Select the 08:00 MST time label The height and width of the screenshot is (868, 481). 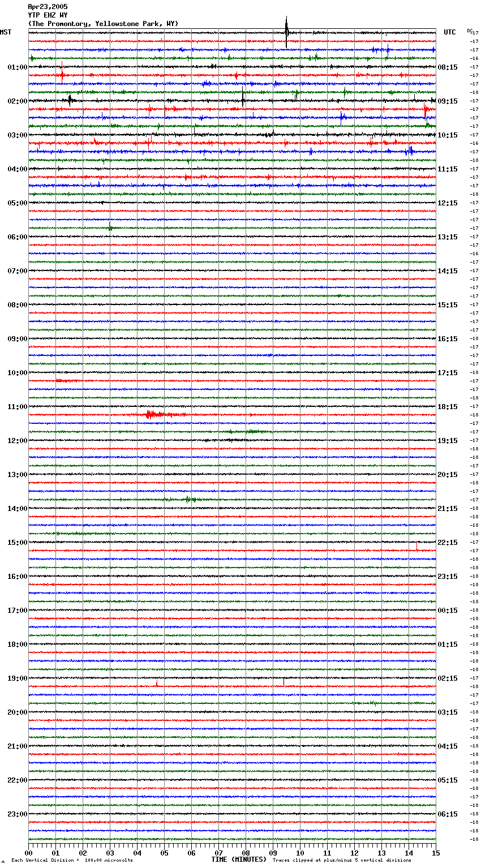point(18,305)
